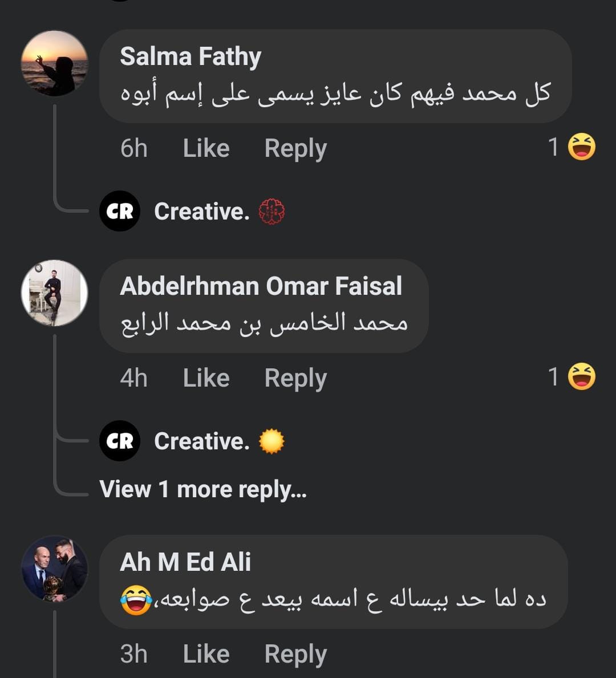This screenshot has width=616, height=678.
Task: Open Creative's name in first reply
Action: [201, 212]
